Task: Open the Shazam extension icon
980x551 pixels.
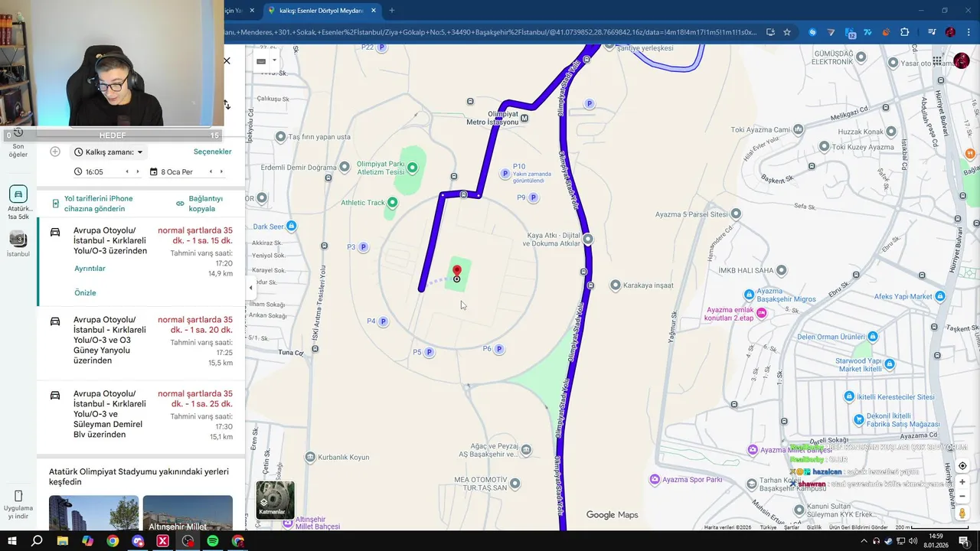Action: (812, 32)
